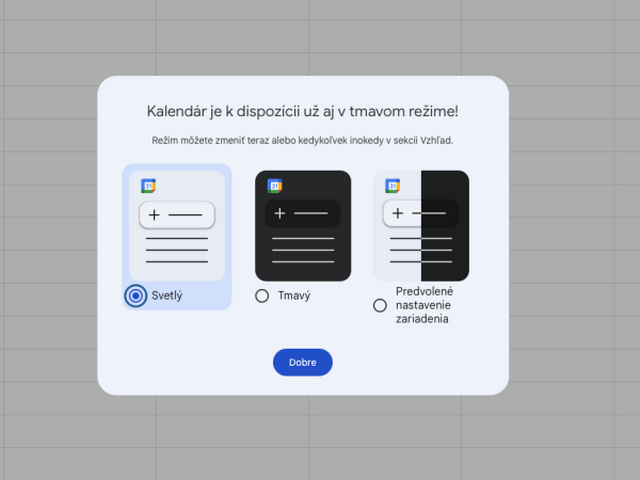This screenshot has width=640, height=480.
Task: Pick the light theme preview thumbnail
Action: click(177, 226)
